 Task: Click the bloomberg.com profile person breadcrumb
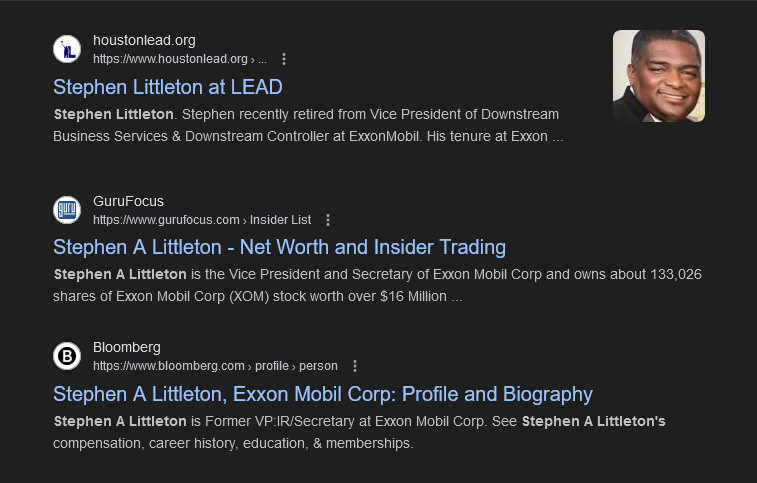pos(215,366)
